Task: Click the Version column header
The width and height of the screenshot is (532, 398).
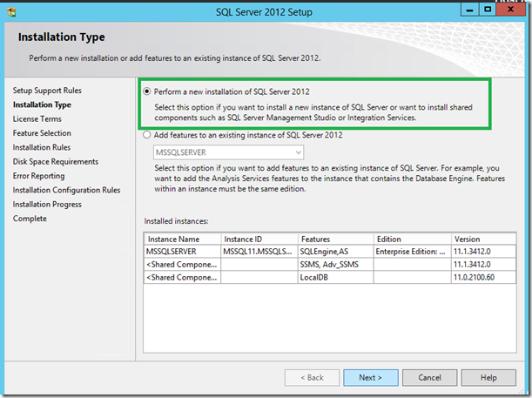Action: [x=484, y=239]
